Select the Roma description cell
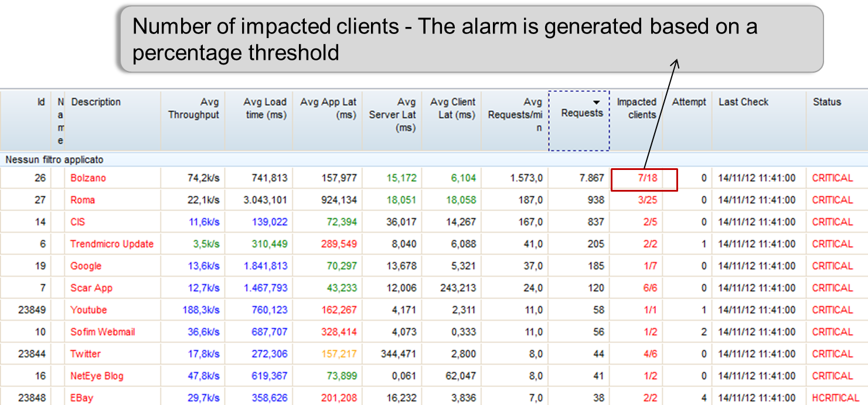868x405 pixels. (x=113, y=200)
